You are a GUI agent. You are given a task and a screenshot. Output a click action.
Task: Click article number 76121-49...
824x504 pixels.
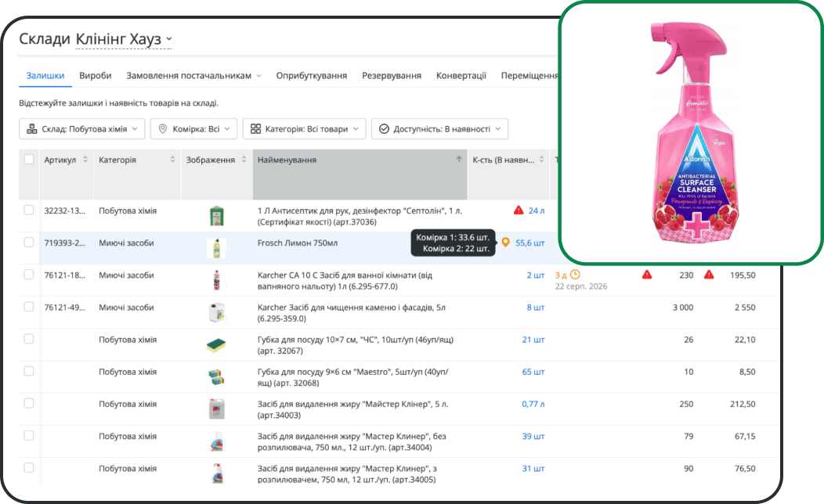(65, 307)
